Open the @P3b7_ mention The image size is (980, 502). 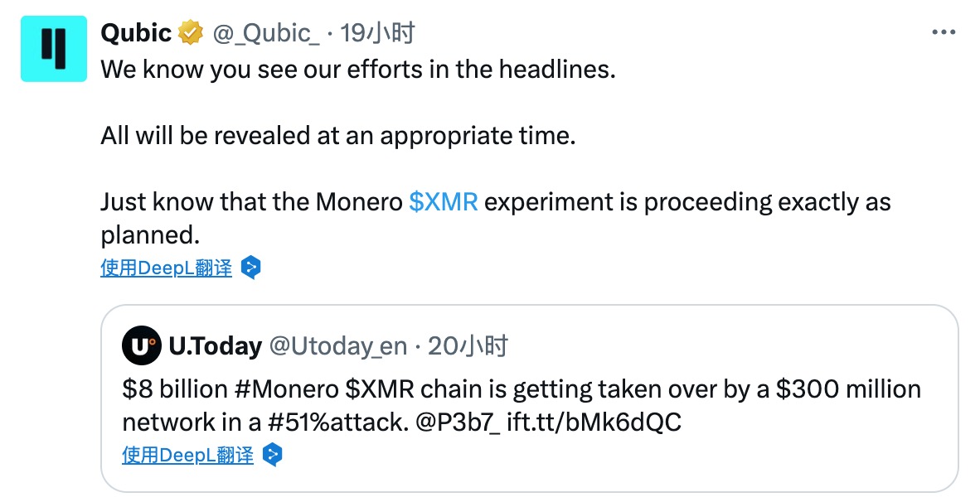tap(458, 422)
